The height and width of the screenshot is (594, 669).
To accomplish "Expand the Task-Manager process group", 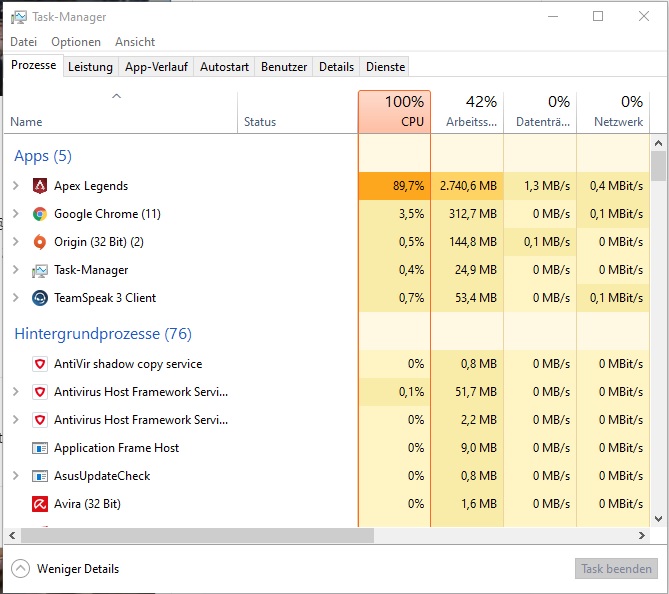I will (16, 270).
